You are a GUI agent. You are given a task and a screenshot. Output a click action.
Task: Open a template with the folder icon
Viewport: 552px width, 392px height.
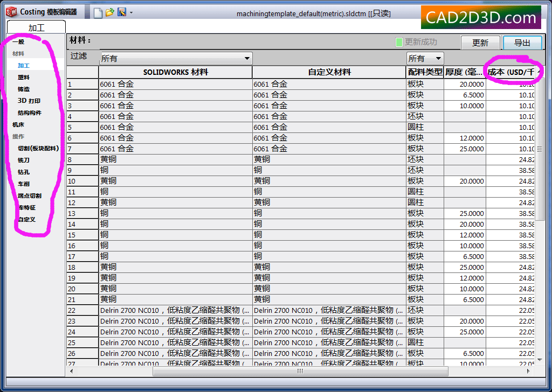(110, 13)
